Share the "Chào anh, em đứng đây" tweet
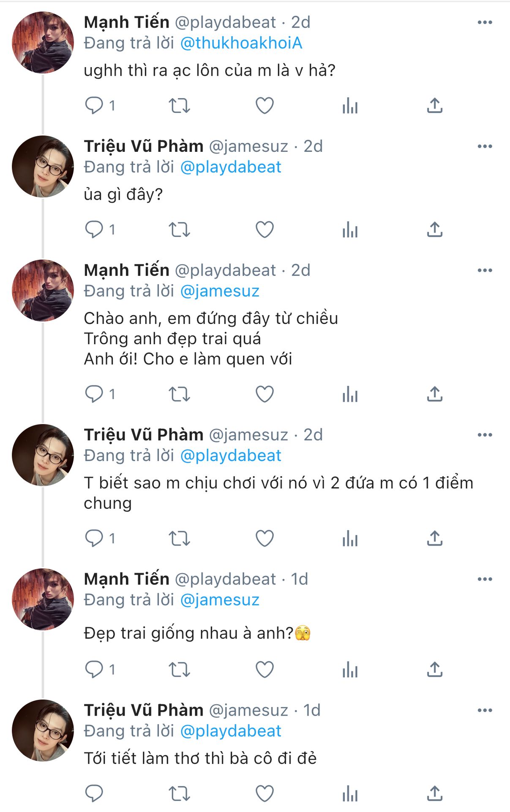 434,394
